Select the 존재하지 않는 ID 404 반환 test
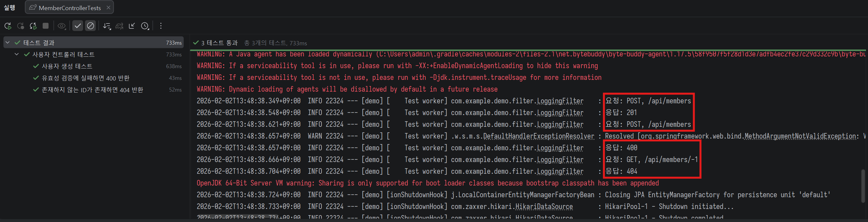Image resolution: width=868 pixels, height=222 pixels. tap(92, 90)
